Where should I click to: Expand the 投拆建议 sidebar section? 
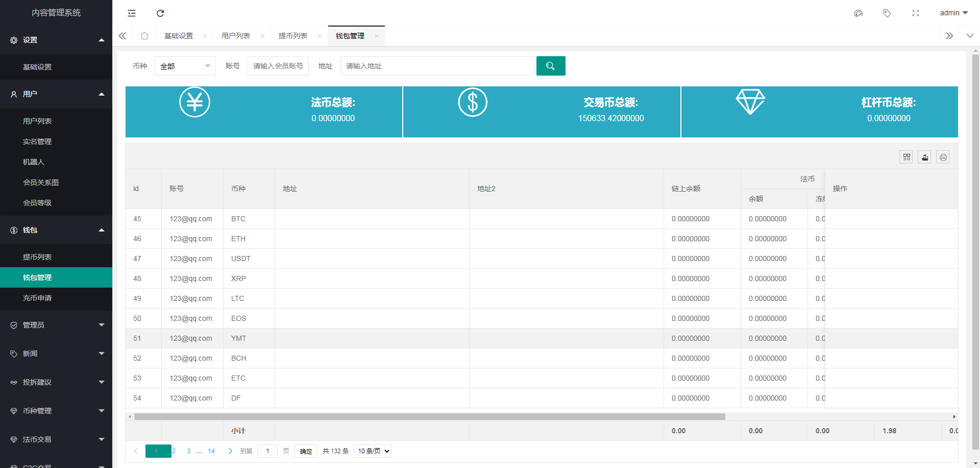tap(56, 382)
